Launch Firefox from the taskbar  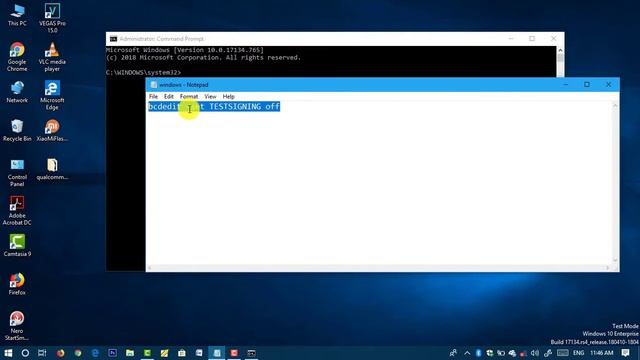(60, 353)
